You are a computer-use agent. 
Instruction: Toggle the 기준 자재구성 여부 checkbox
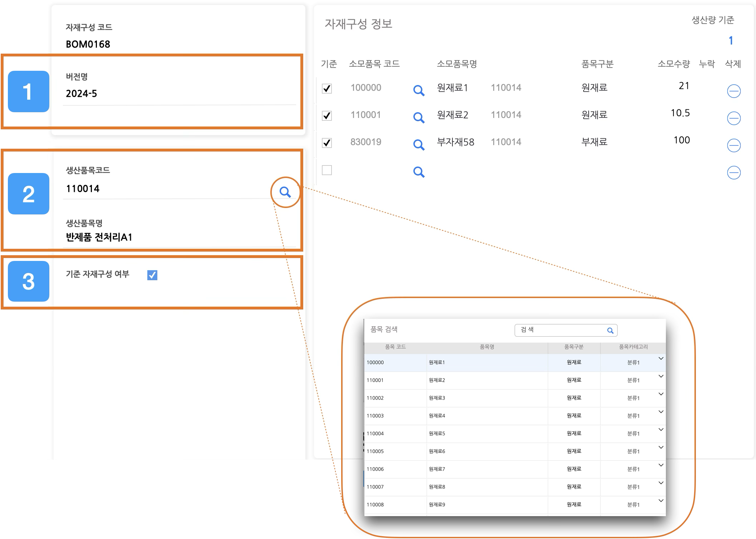click(x=152, y=275)
